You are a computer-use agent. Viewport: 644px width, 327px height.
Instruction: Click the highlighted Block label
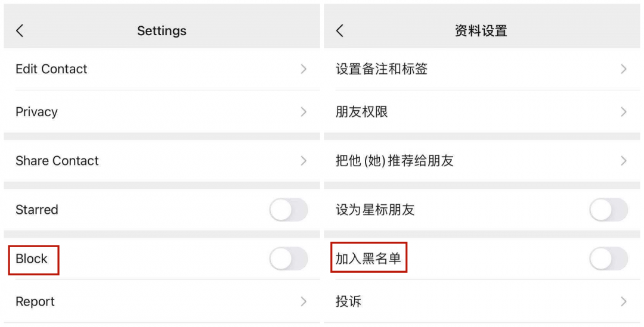(x=32, y=259)
